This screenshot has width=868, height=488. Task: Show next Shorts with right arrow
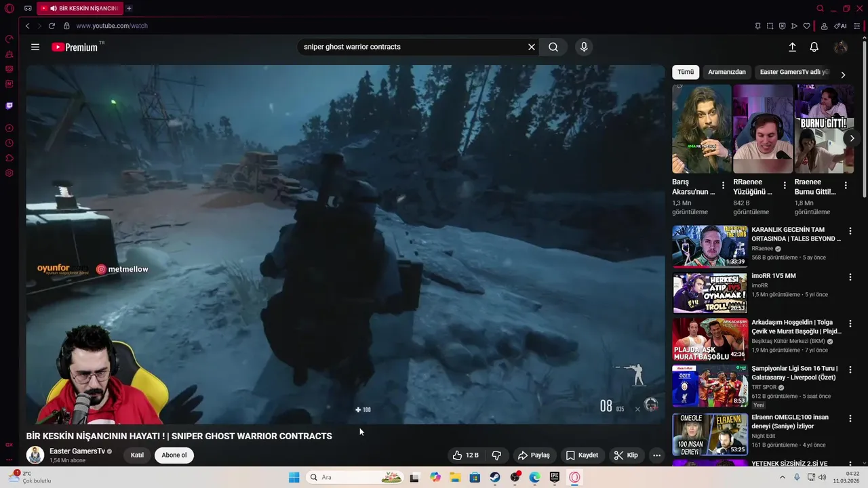pos(852,138)
